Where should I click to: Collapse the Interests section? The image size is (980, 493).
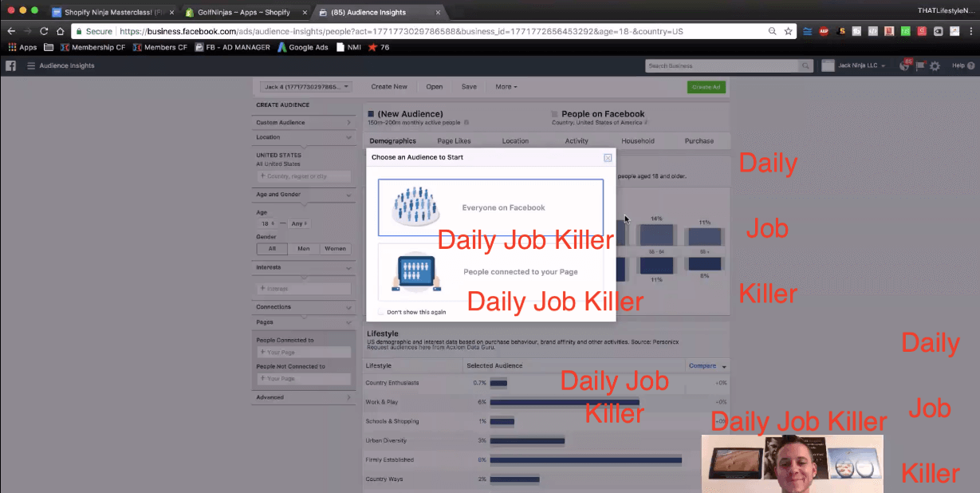click(303, 268)
